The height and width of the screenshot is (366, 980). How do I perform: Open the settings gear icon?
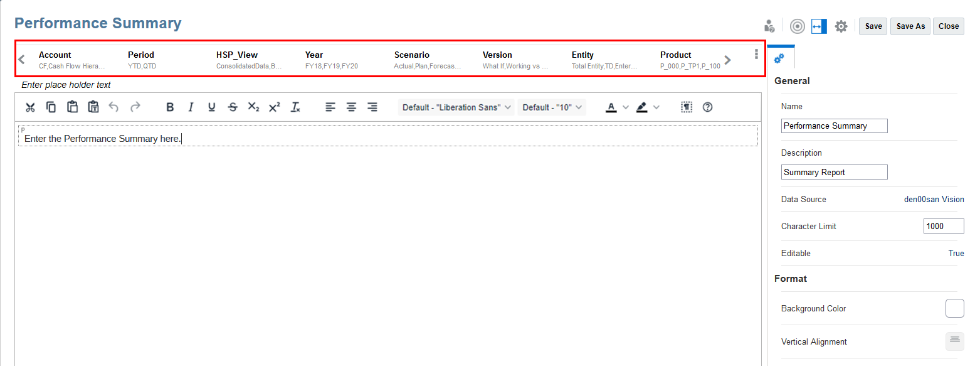pos(841,26)
